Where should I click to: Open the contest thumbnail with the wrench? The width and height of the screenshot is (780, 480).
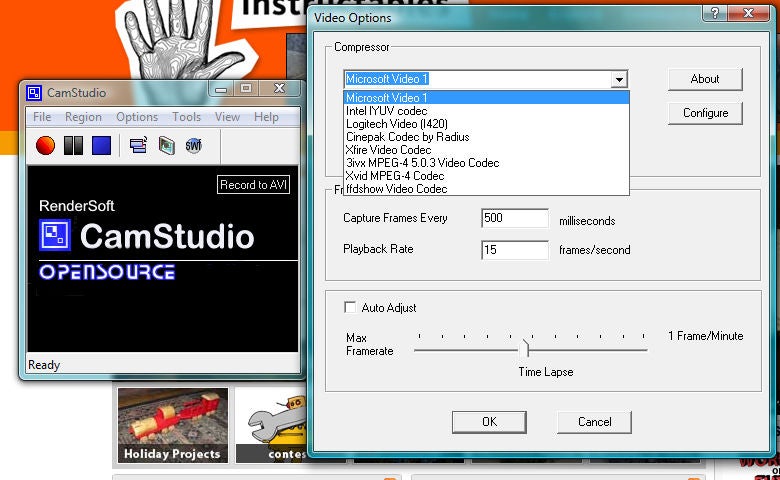(x=271, y=425)
